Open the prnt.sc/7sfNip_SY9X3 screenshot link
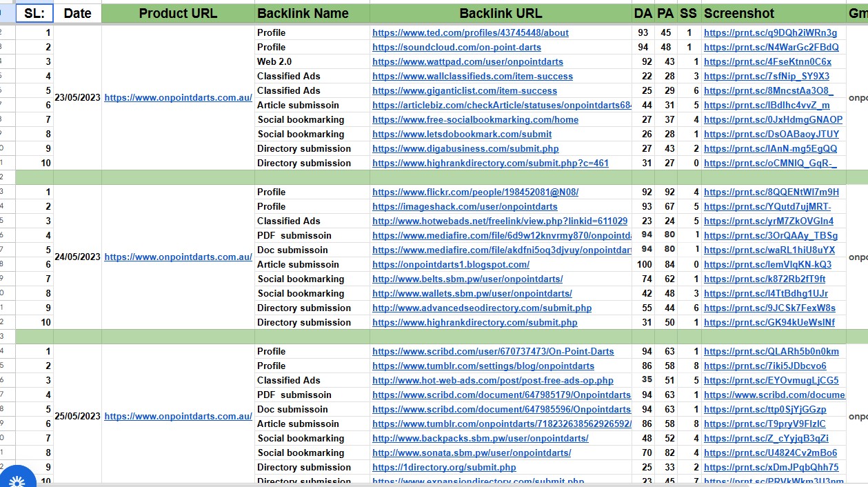The width and height of the screenshot is (868, 487). click(x=767, y=76)
